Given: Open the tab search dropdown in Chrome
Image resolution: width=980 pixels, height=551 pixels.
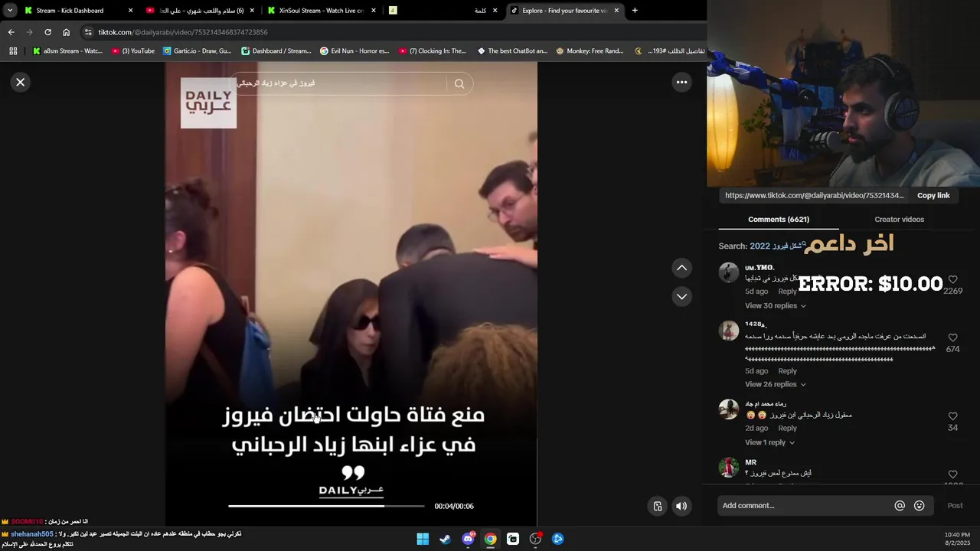Looking at the screenshot, I should click(x=10, y=11).
